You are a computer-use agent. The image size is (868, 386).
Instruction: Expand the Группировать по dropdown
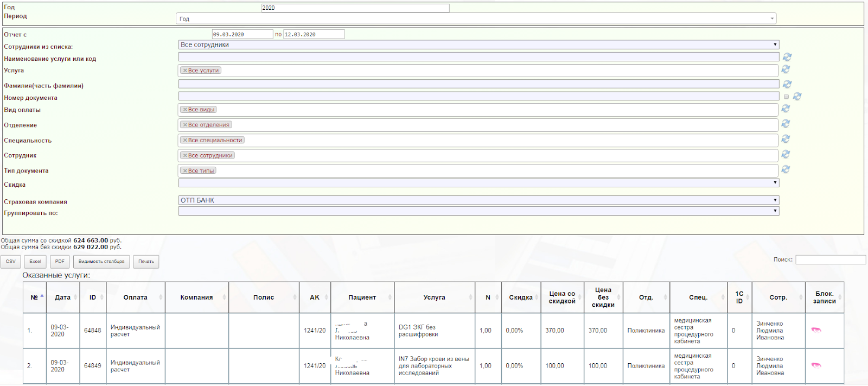(x=478, y=211)
